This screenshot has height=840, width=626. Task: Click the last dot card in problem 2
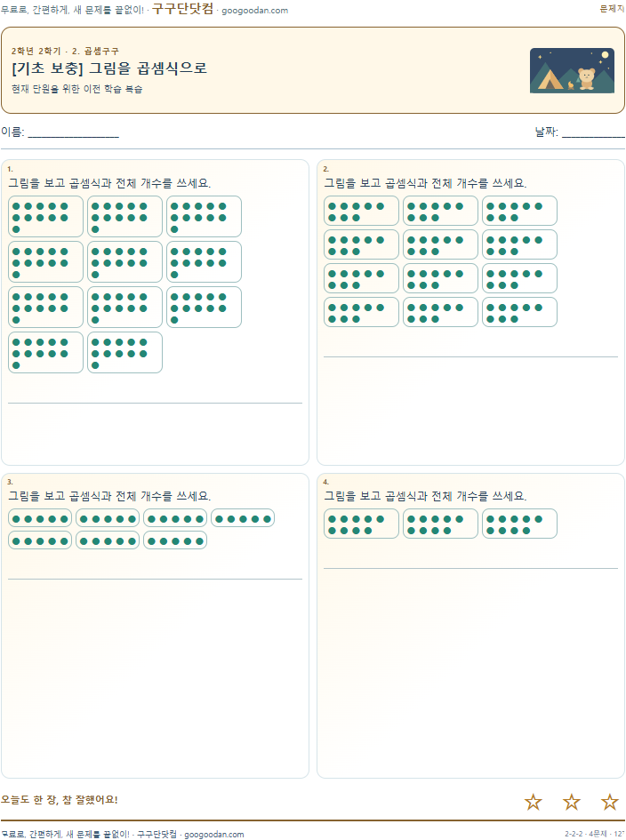click(519, 312)
